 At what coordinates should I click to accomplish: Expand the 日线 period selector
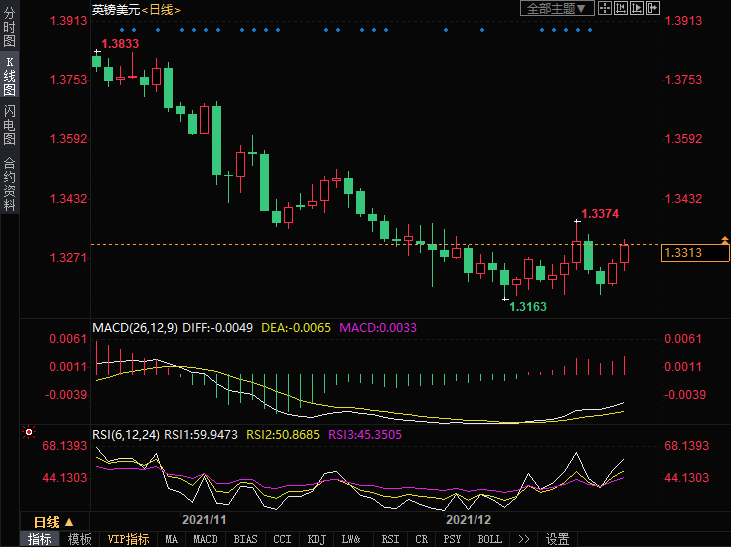pyautogui.click(x=54, y=522)
